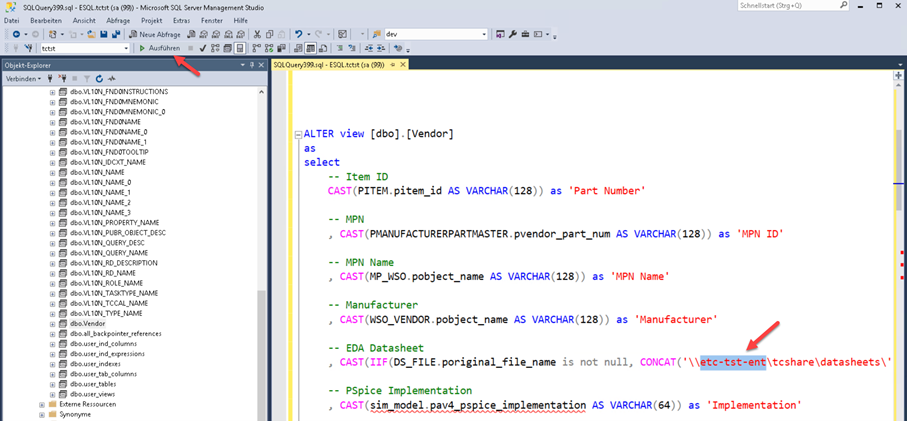This screenshot has width=907, height=421.
Task: Open the Verbinden dropdown
Action: 23,78
